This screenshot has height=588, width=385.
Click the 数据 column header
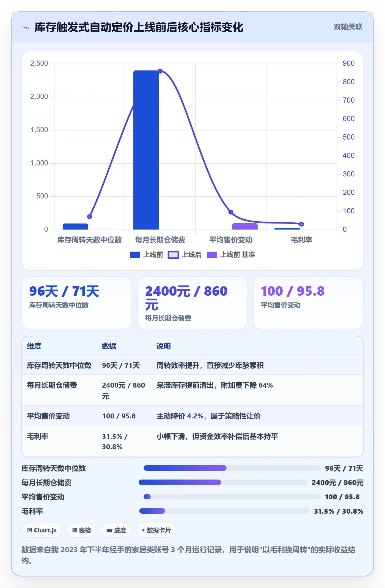click(109, 346)
